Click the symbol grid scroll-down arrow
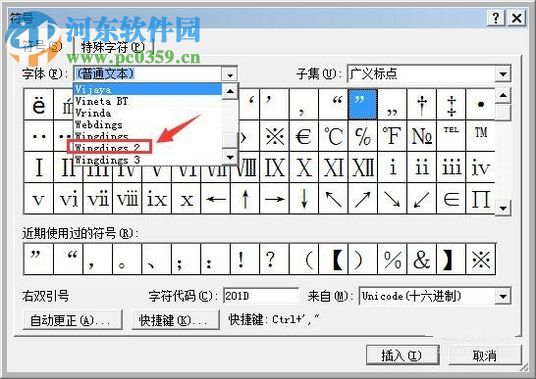This screenshot has width=536, height=379. click(x=503, y=207)
